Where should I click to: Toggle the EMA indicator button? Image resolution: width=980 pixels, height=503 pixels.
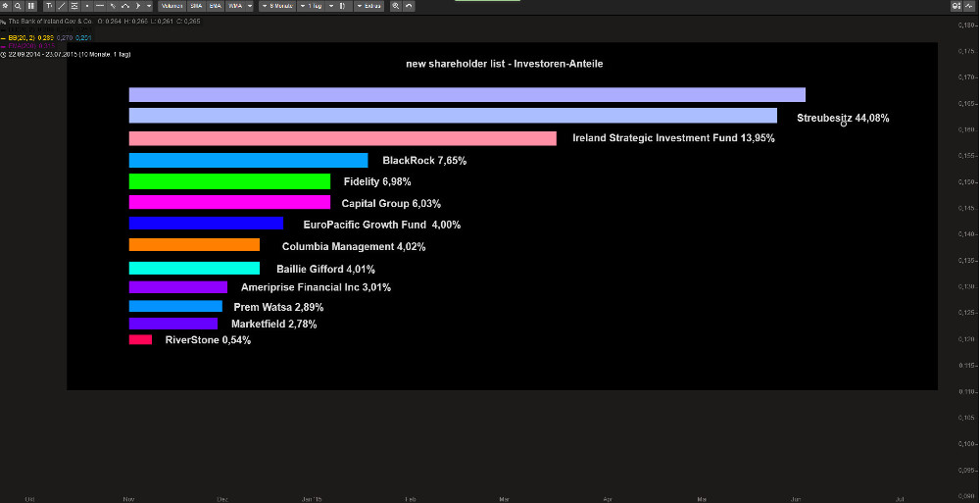coord(215,6)
